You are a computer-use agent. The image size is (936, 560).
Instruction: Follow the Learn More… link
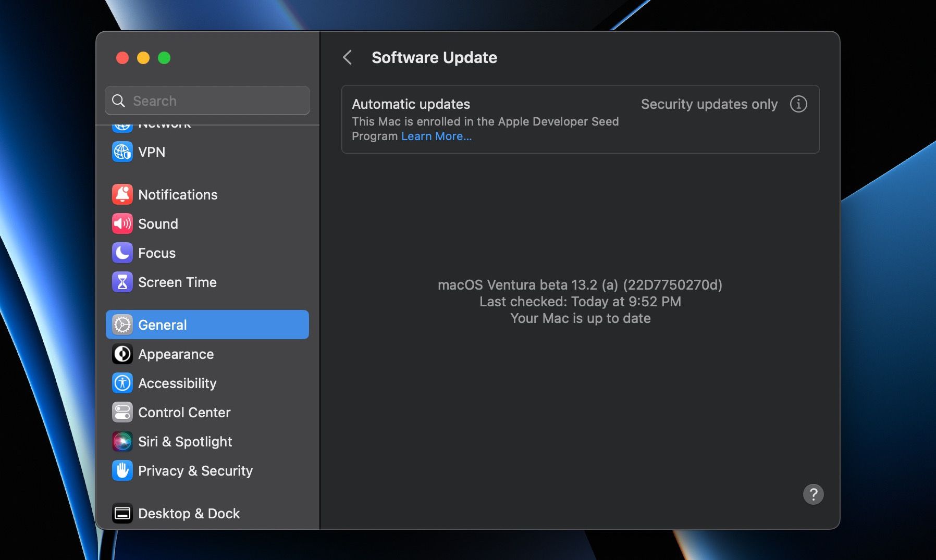[x=436, y=136]
